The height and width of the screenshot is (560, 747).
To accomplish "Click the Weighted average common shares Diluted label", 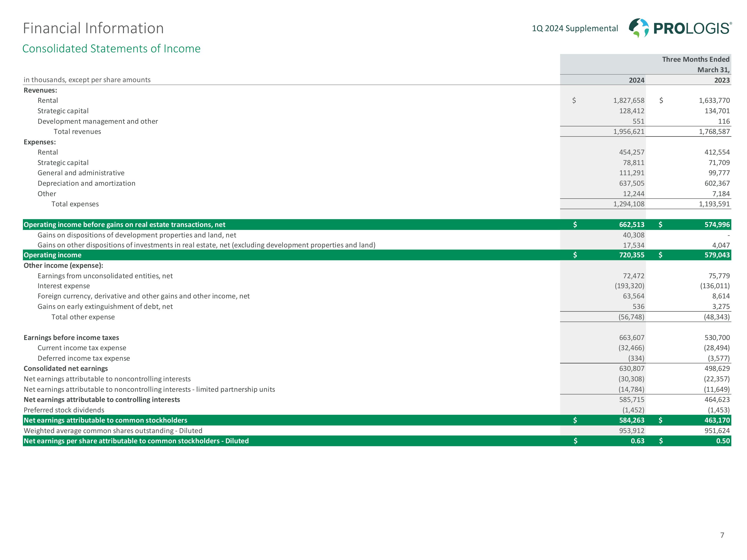I will tap(113, 431).
